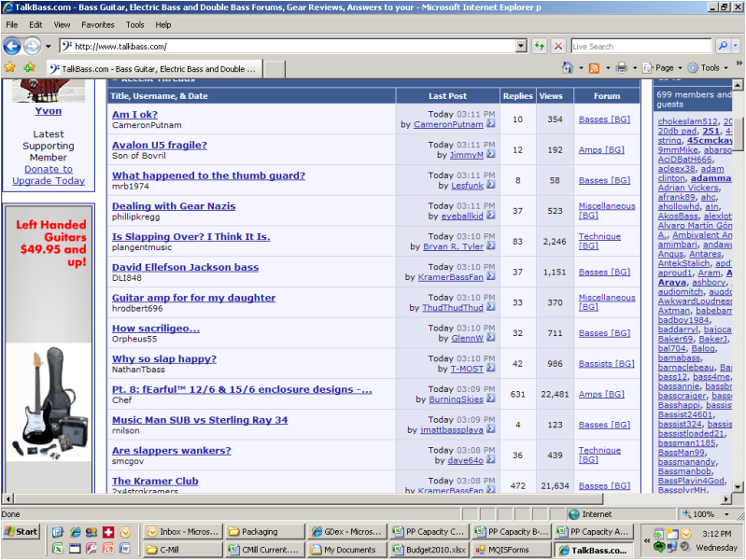The height and width of the screenshot is (560, 746).
Task: Click the horizontal scrollbar right arrow
Action: pyautogui.click(x=726, y=499)
